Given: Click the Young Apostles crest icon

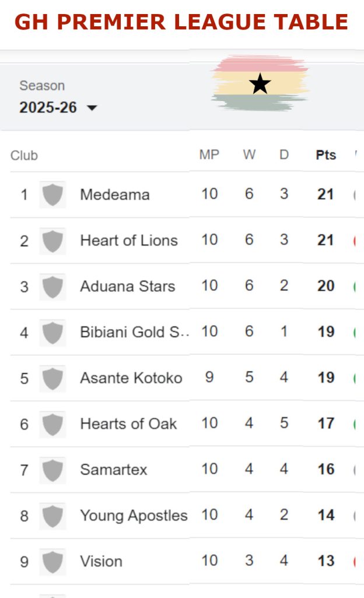Looking at the screenshot, I should click(x=52, y=516).
